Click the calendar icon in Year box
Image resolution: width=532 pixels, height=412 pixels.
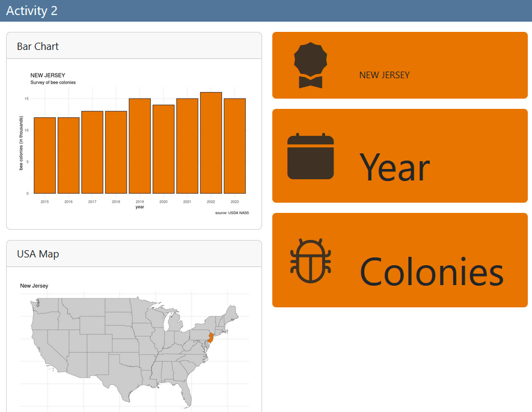coord(310,156)
